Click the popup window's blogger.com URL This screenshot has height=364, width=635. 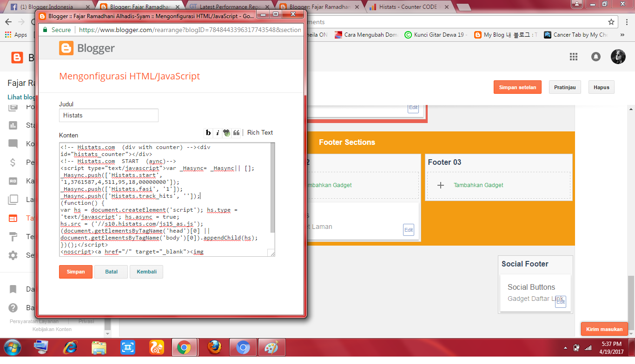pyautogui.click(x=190, y=30)
